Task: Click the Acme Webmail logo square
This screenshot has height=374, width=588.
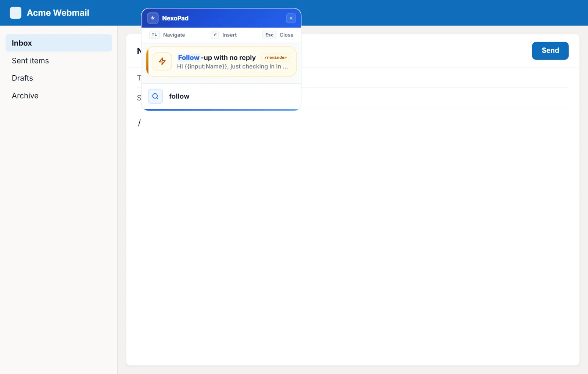Action: (x=15, y=13)
